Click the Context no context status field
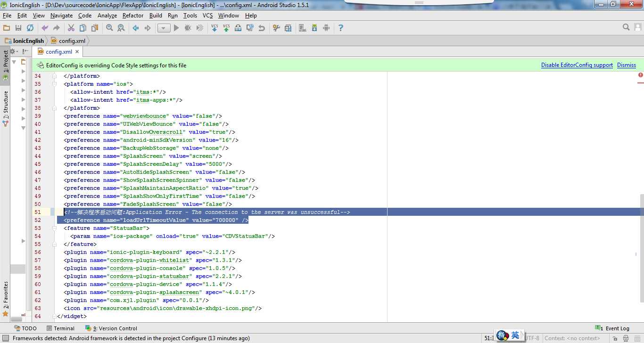Image resolution: width=644 pixels, height=343 pixels. [x=572, y=338]
